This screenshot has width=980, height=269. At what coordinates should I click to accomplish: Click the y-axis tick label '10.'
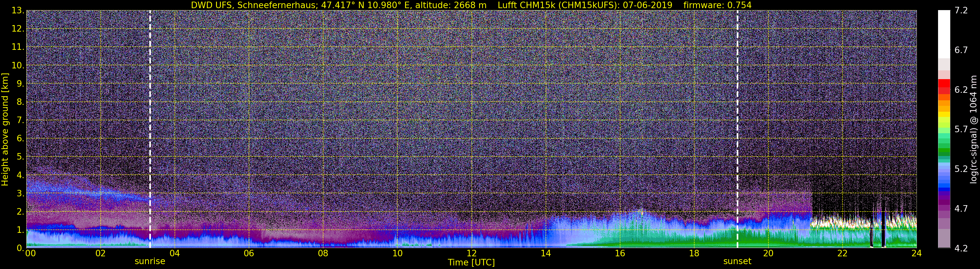tap(18, 65)
